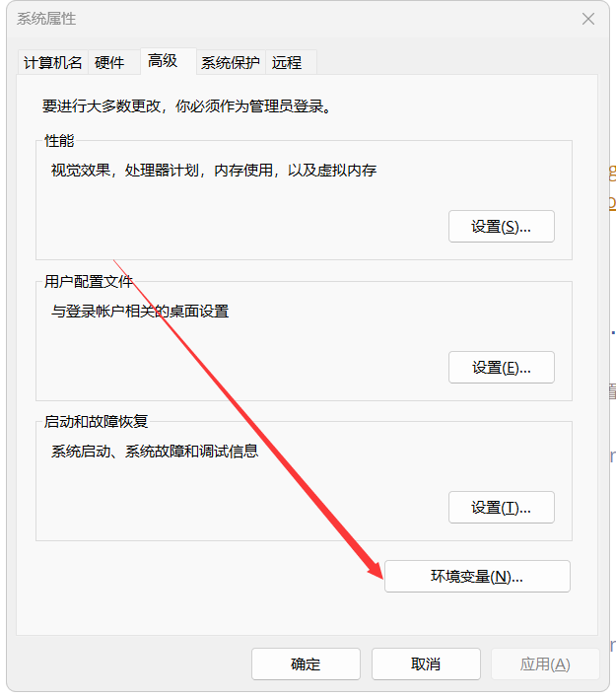Open performance 设置(S) button
Image resolution: width=616 pixels, height=698 pixels.
[x=501, y=227]
